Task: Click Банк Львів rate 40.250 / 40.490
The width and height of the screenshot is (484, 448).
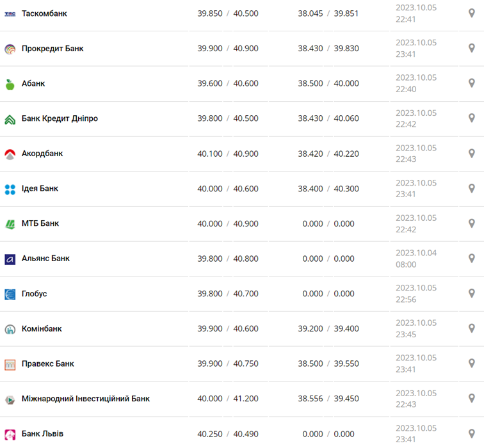Action: [x=228, y=434]
